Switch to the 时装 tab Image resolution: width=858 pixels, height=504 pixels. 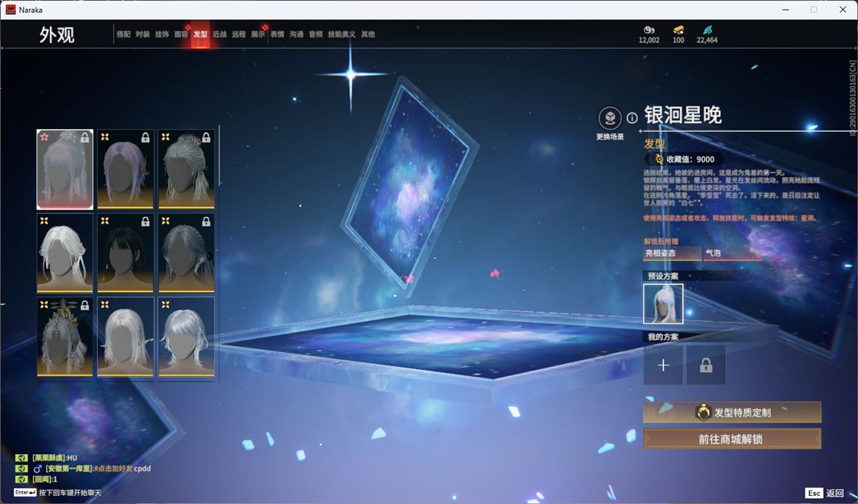click(x=142, y=34)
